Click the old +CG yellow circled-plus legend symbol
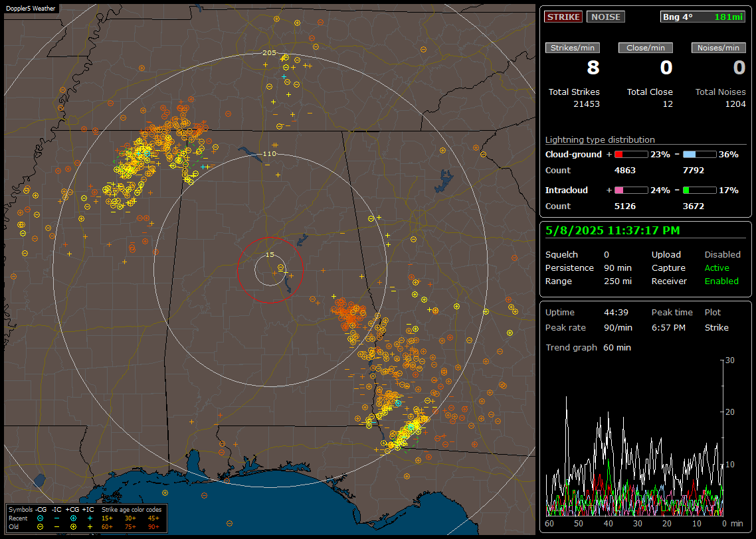 coord(73,526)
